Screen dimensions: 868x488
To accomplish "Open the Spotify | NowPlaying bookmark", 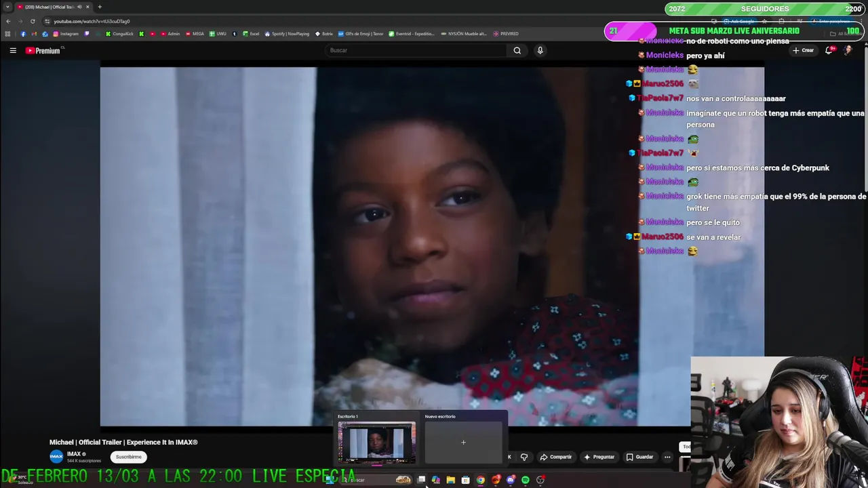I will (x=287, y=34).
